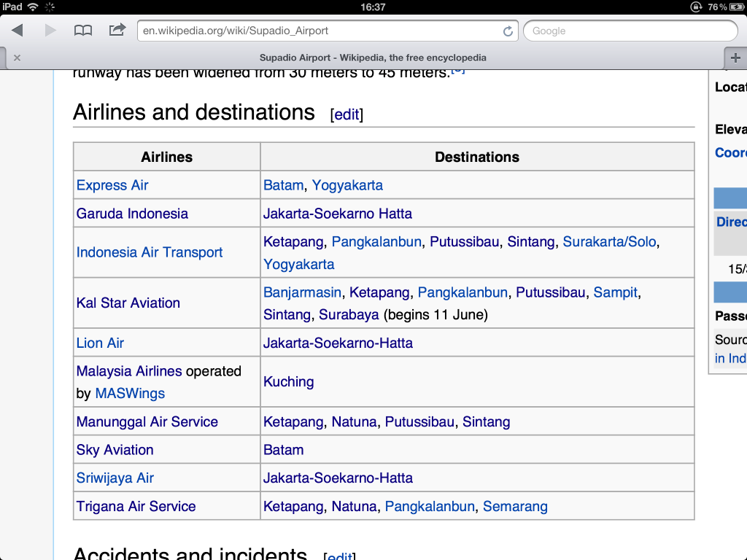Focus the Google search box
This screenshot has height=560, width=747.
coord(630,31)
